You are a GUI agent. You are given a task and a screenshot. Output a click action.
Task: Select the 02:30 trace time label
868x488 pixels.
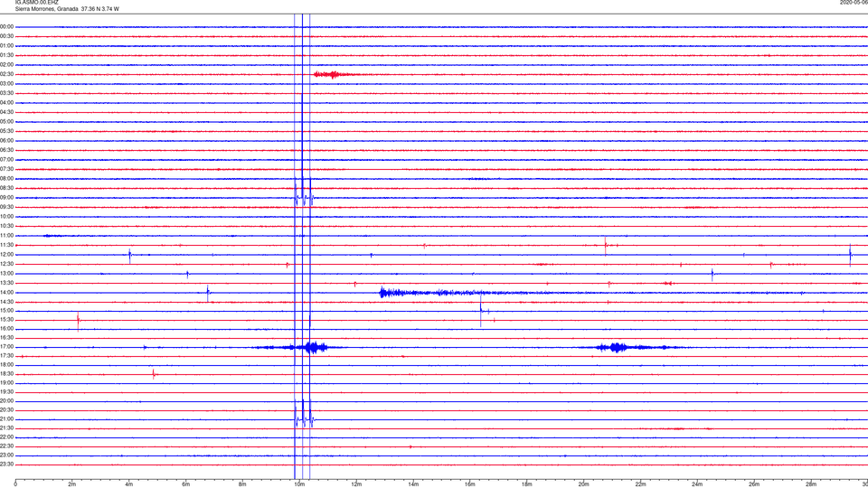[6, 74]
